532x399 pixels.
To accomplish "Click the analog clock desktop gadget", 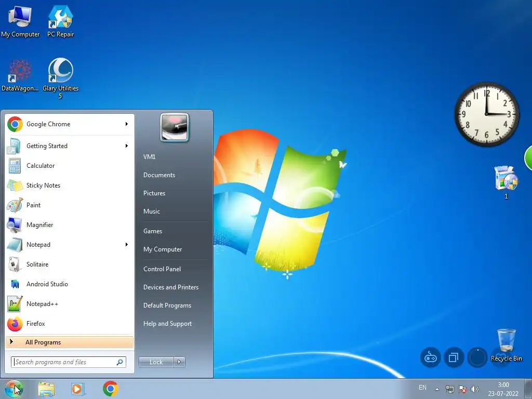I will point(486,114).
